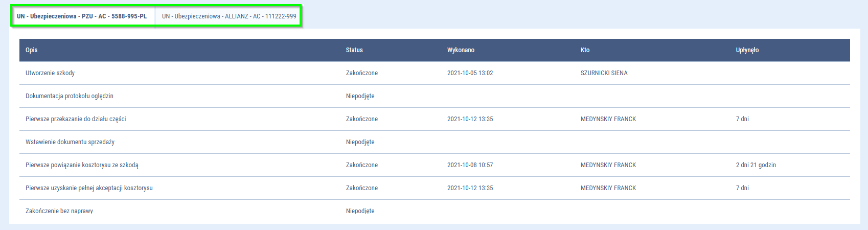Select Pierwsze uzyskanie pełnej akceptacji kosztorysu

[89, 188]
